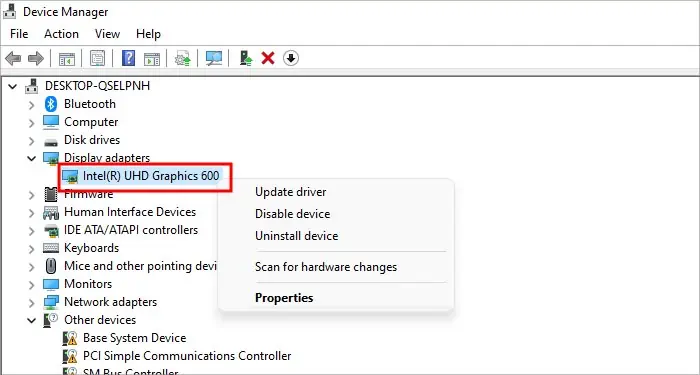The width and height of the screenshot is (700, 375).
Task: Open the View menu
Action: click(x=107, y=34)
